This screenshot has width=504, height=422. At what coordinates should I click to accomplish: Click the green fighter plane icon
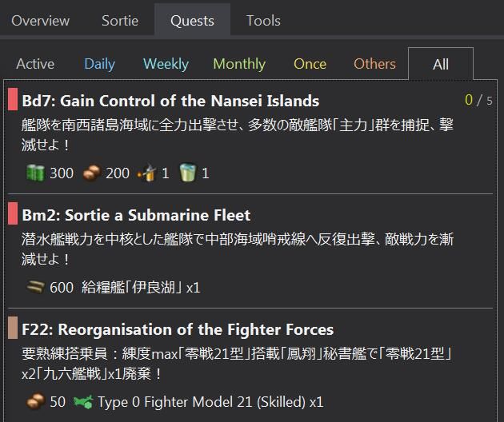coord(83,402)
